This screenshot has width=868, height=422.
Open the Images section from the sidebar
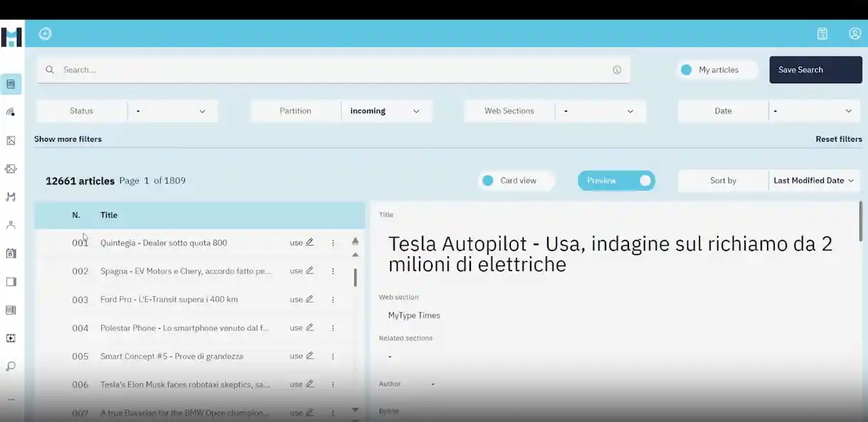(11, 140)
